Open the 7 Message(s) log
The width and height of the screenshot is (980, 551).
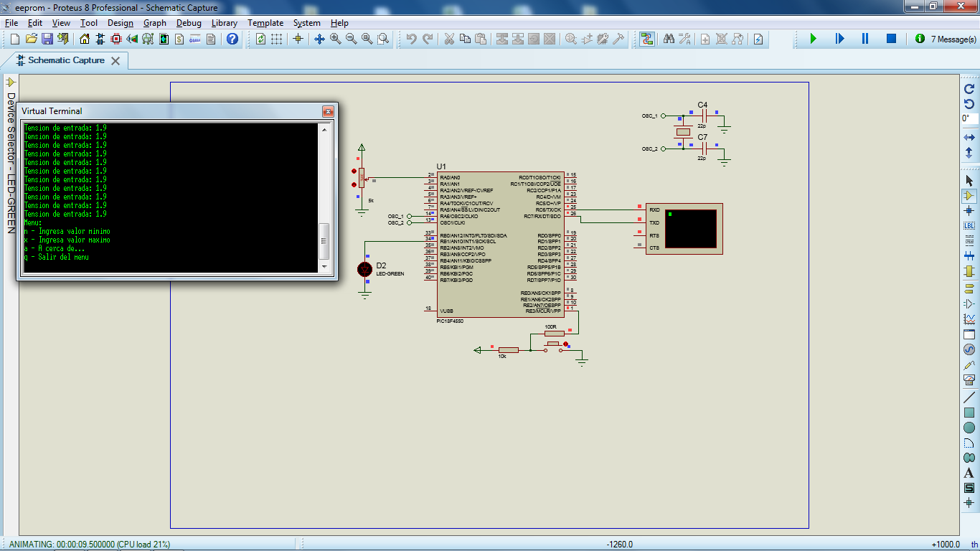pyautogui.click(x=946, y=39)
